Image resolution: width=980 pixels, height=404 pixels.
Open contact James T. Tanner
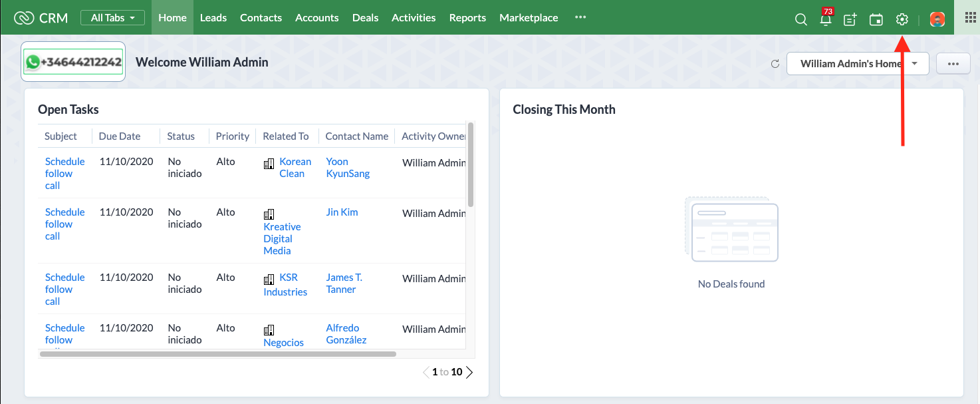(344, 284)
